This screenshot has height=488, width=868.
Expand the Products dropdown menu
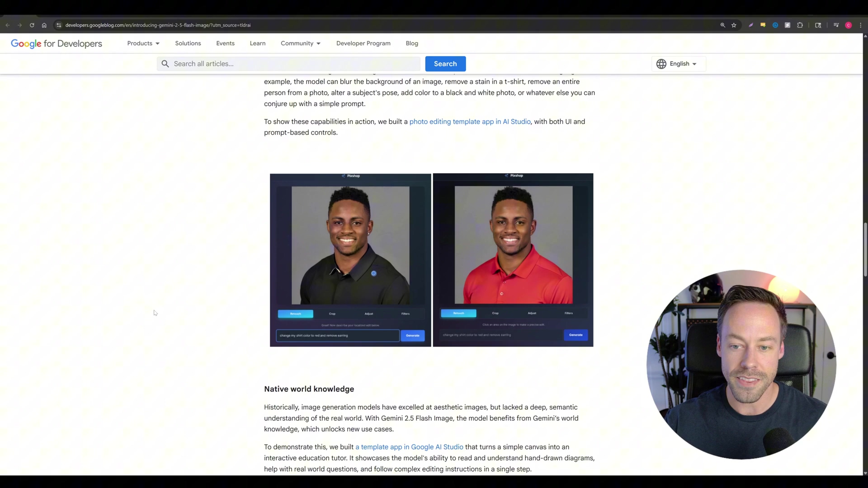[143, 43]
